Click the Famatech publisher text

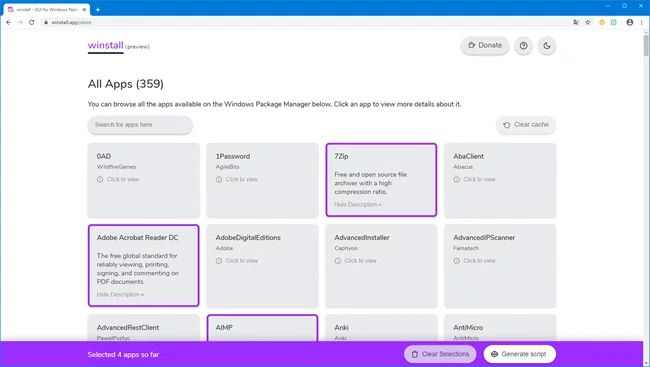pyautogui.click(x=466, y=248)
